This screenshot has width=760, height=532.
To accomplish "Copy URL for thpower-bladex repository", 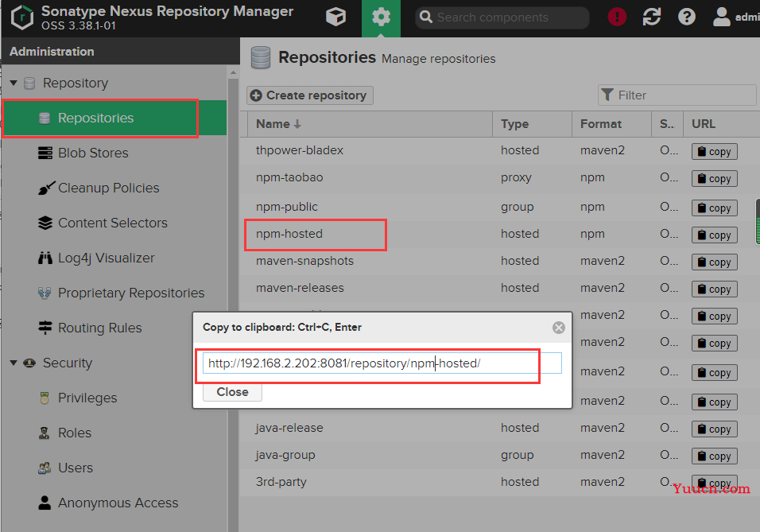I will [714, 151].
